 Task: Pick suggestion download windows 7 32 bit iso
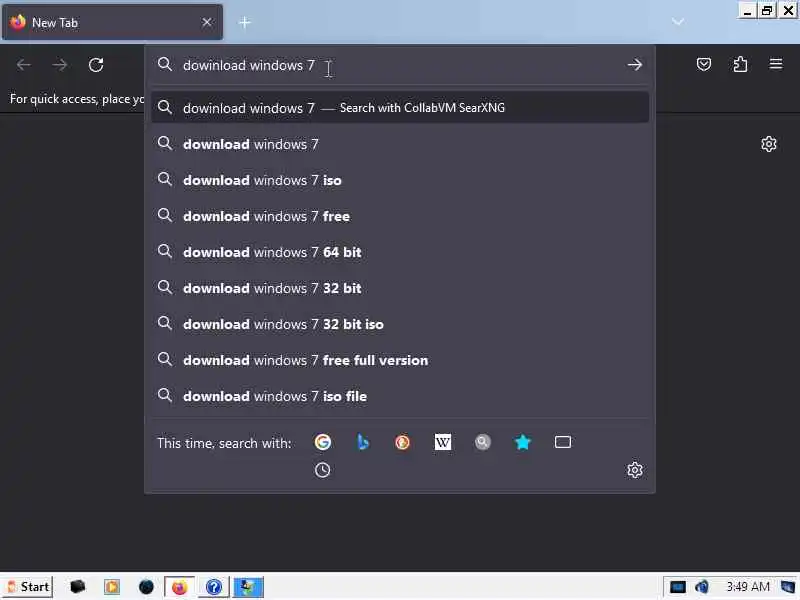coord(399,324)
